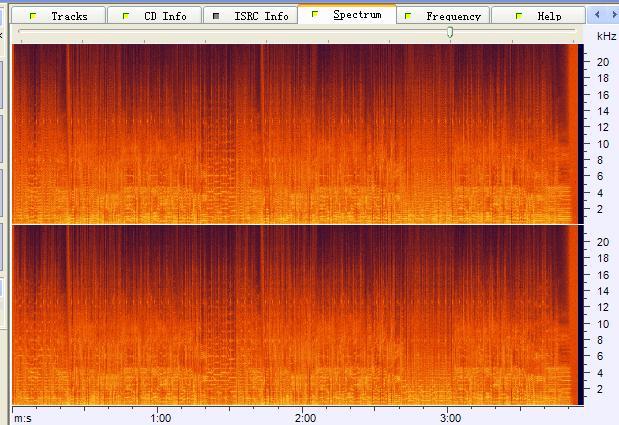This screenshot has height=425, width=619.
Task: Switch to the Tracks tab
Action: 58,16
